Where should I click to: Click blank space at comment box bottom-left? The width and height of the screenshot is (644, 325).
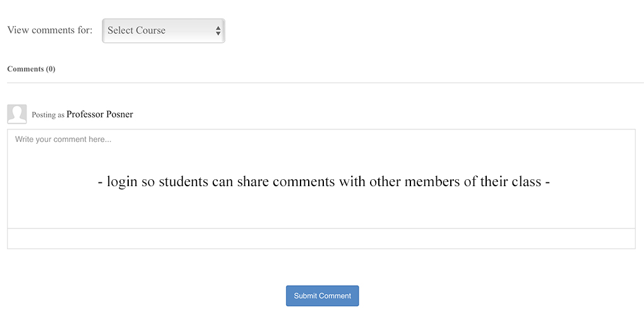coord(38,215)
